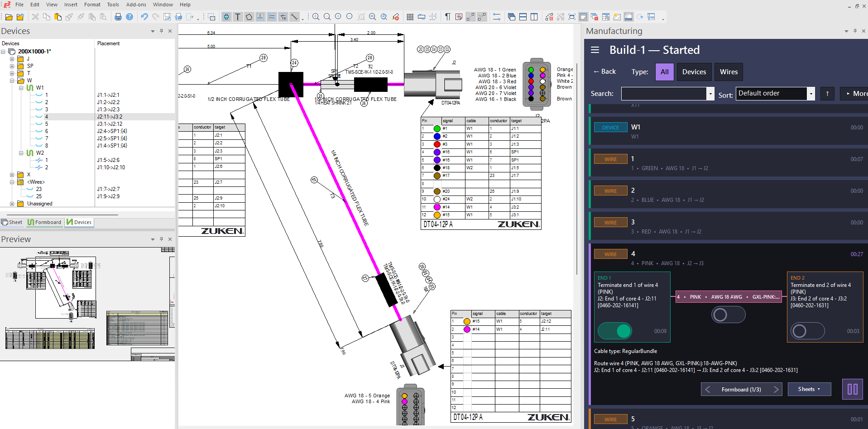The height and width of the screenshot is (429, 868).
Task: Select the Text tool (T) icon
Action: pos(238,17)
